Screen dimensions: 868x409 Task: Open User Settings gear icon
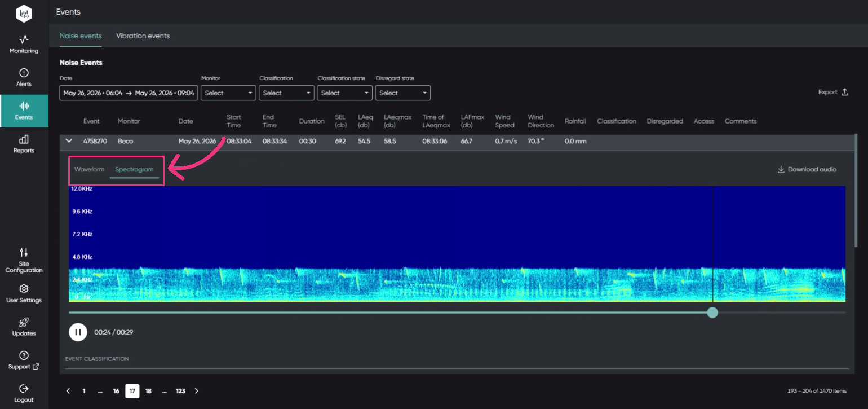point(24,289)
